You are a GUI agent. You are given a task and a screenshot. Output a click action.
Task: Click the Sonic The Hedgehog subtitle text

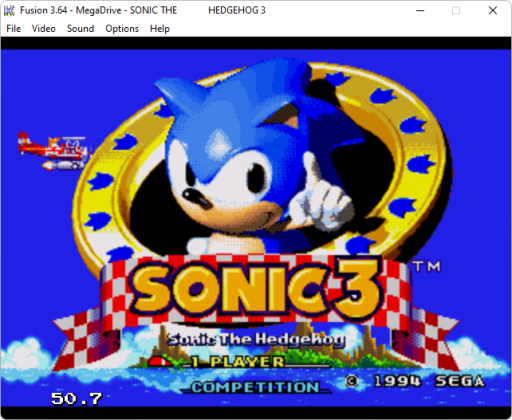tap(256, 339)
